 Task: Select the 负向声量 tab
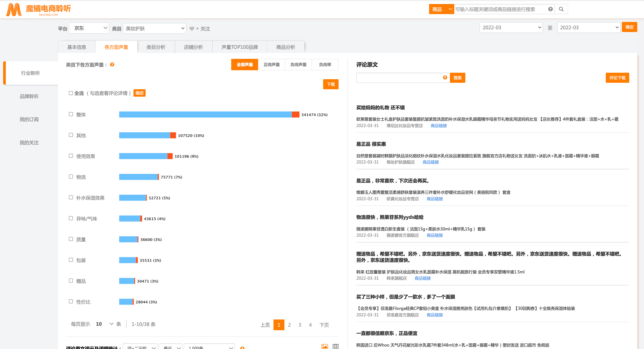(298, 65)
